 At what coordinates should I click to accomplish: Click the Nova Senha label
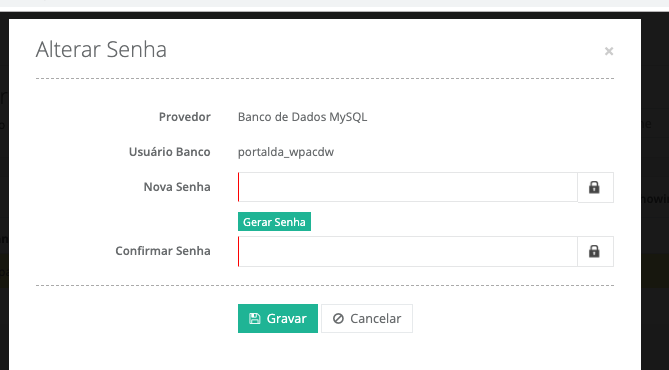177,187
